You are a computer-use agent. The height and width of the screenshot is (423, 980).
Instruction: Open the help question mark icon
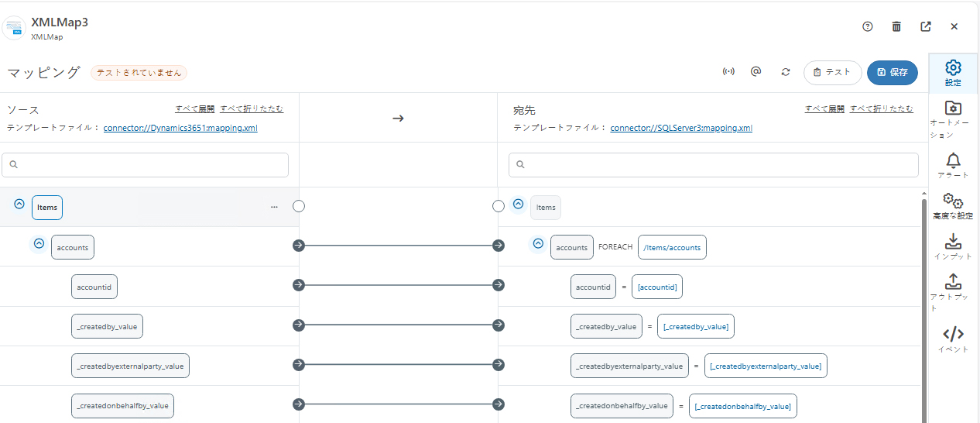(x=868, y=26)
